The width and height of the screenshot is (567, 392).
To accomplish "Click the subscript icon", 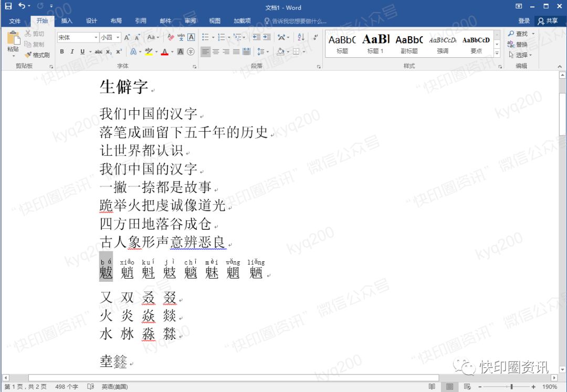I will pyautogui.click(x=108, y=51).
